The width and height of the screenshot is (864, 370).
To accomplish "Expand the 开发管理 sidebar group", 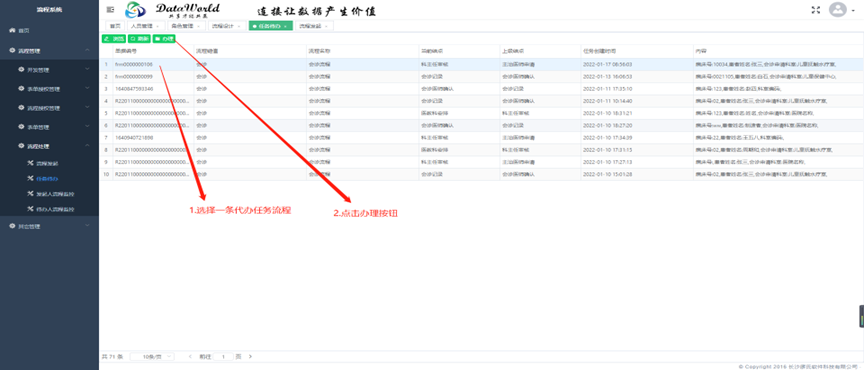I will (x=50, y=69).
